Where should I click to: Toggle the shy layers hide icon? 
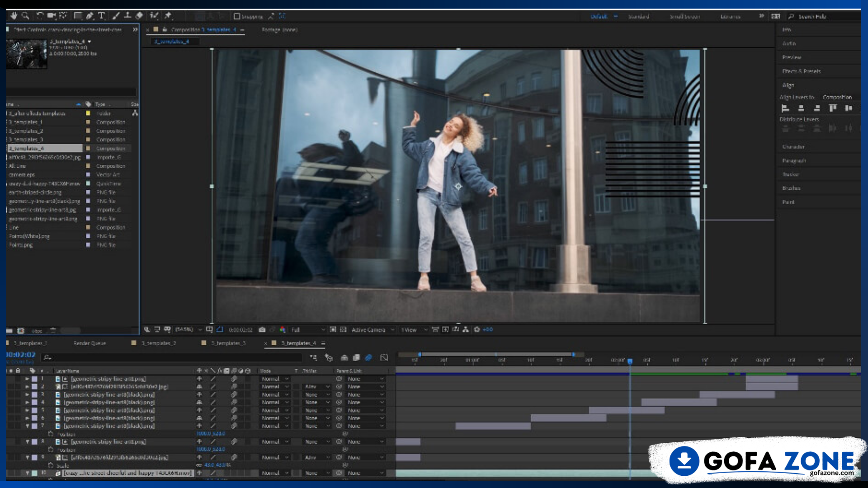344,358
